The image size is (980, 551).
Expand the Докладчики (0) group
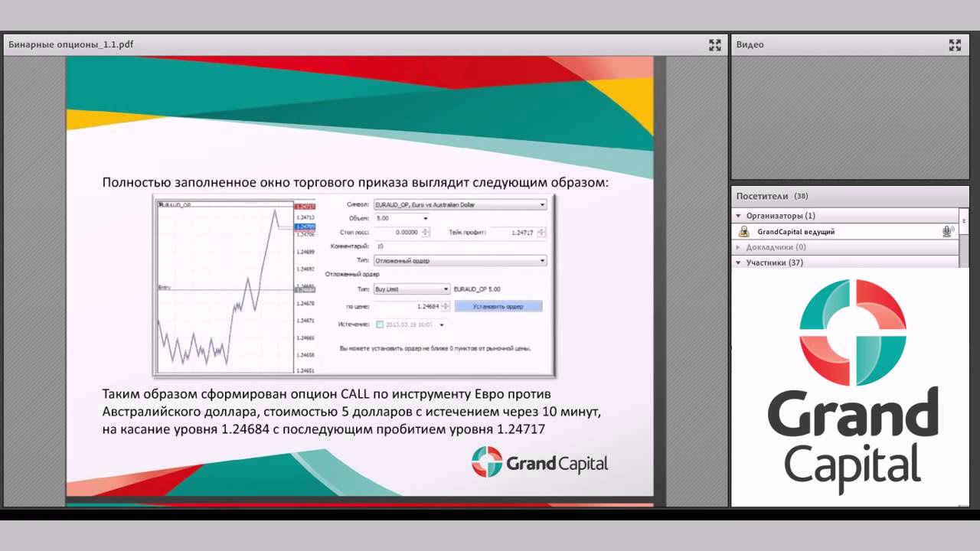point(739,247)
